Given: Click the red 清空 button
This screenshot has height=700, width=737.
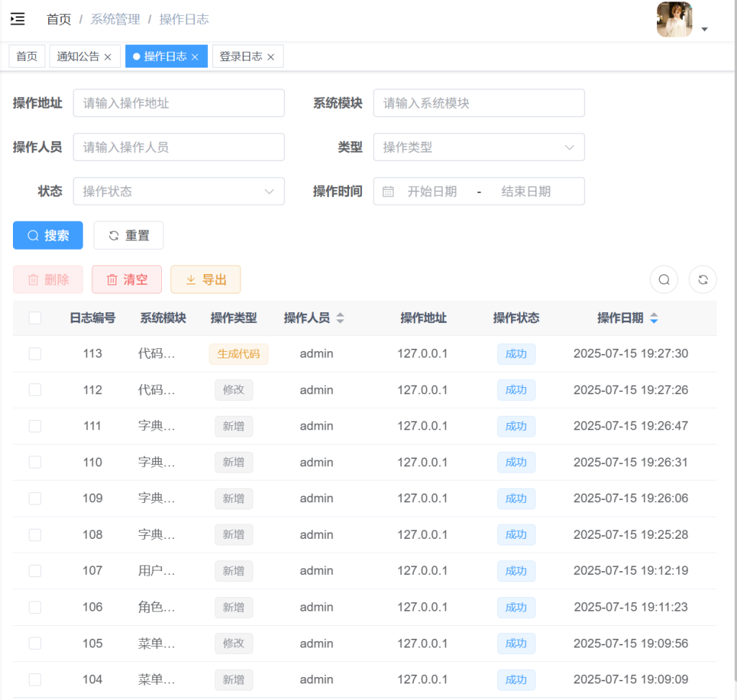Looking at the screenshot, I should coord(127,280).
